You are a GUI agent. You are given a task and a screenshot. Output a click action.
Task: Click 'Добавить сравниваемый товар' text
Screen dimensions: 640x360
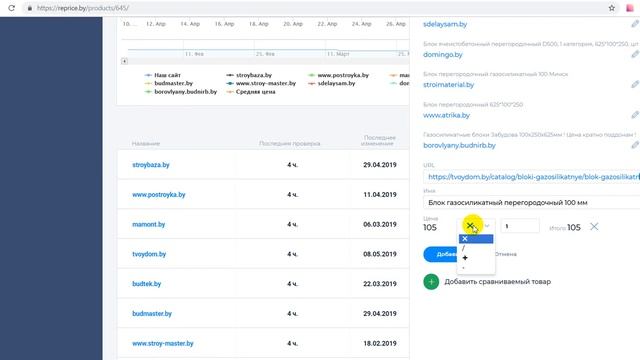(x=498, y=282)
